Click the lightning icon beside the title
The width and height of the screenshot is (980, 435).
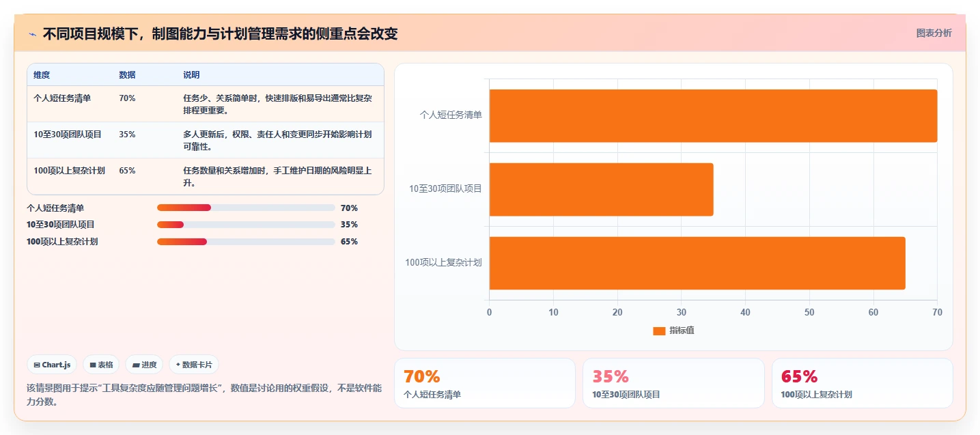32,34
